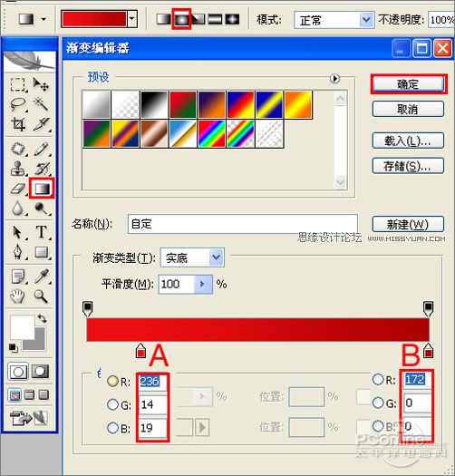Open gradient picker dropdown arrow
Screen dimensions: 455x476
point(131,18)
